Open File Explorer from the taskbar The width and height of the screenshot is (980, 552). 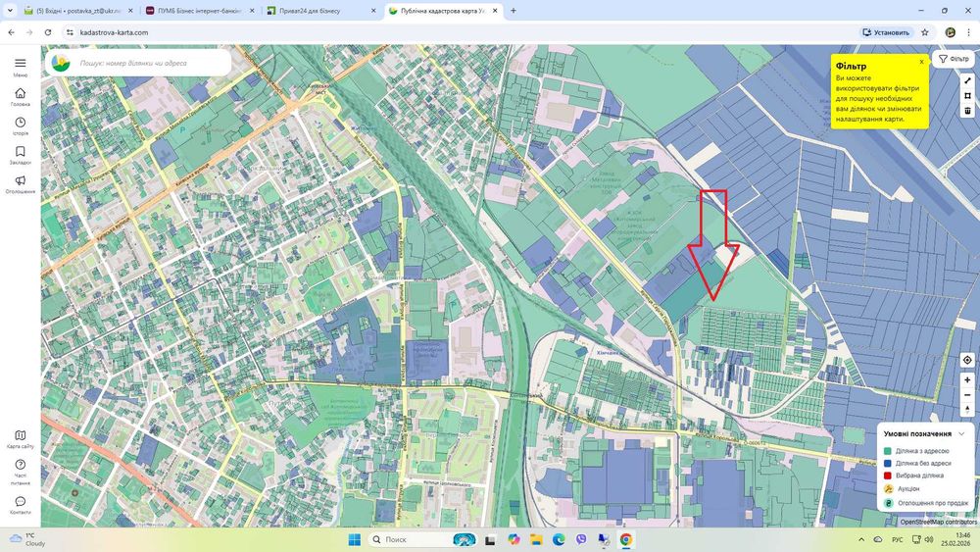[x=536, y=539]
